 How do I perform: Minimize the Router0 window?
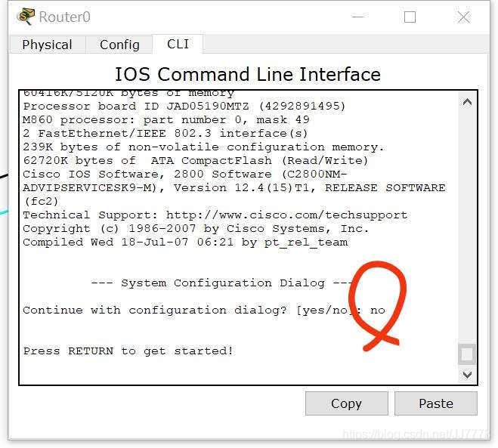coord(358,17)
